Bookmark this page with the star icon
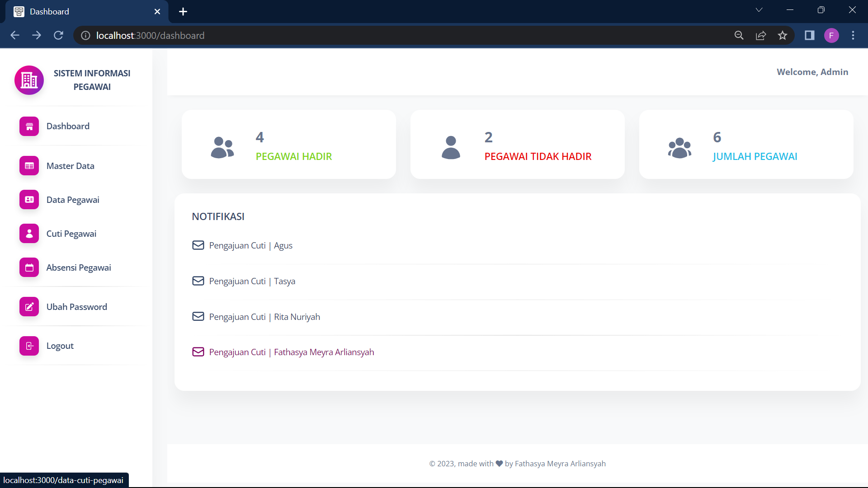 [783, 35]
